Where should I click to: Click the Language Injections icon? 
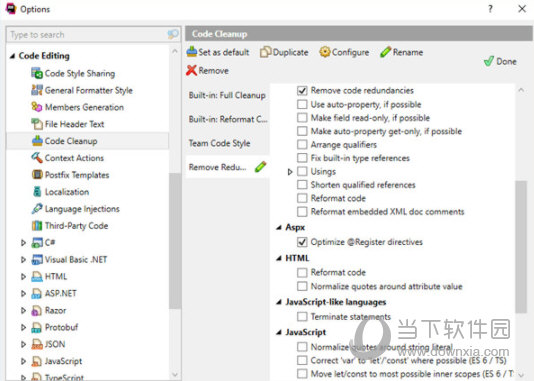click(37, 208)
